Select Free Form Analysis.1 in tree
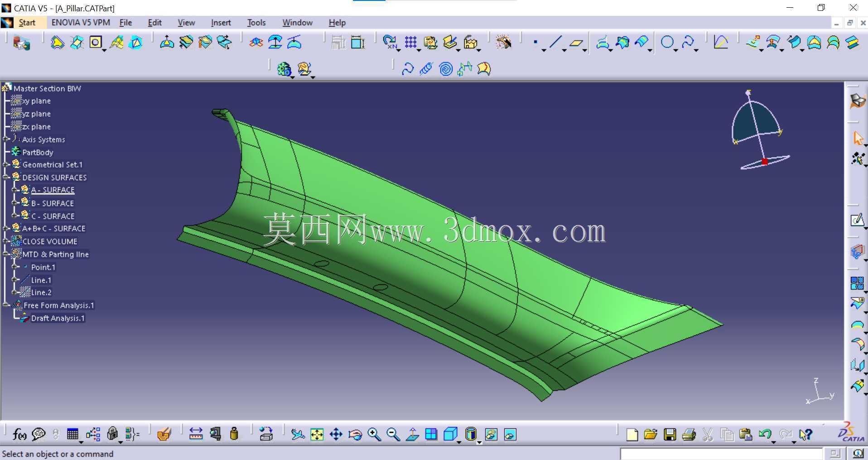This screenshot has height=460, width=868. coord(58,306)
